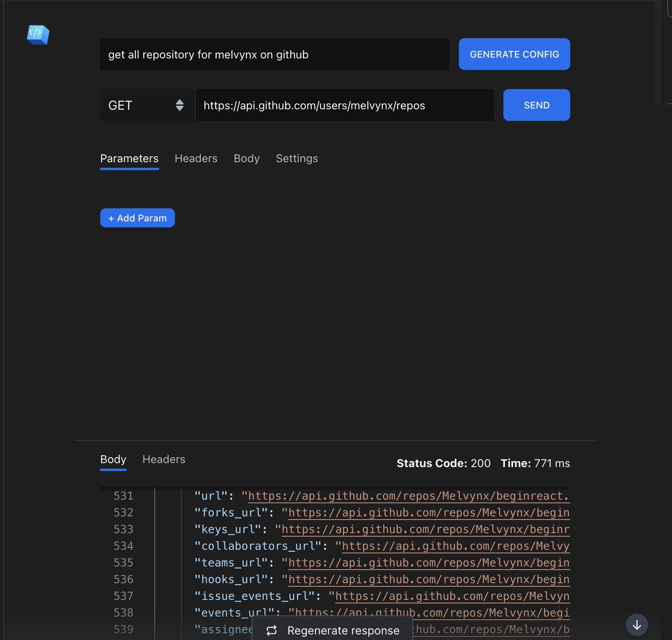Focus the prompt field about melvynx repositories
Viewport: 672px width, 640px height.
274,54
